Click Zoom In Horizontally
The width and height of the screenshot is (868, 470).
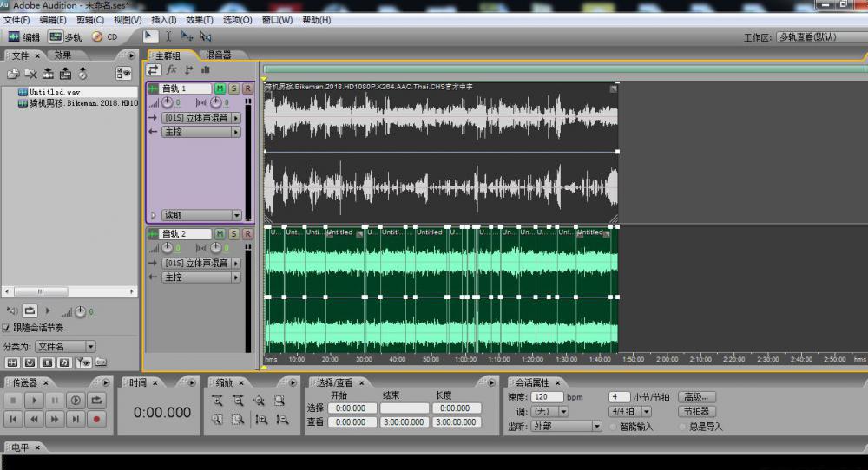tap(217, 401)
